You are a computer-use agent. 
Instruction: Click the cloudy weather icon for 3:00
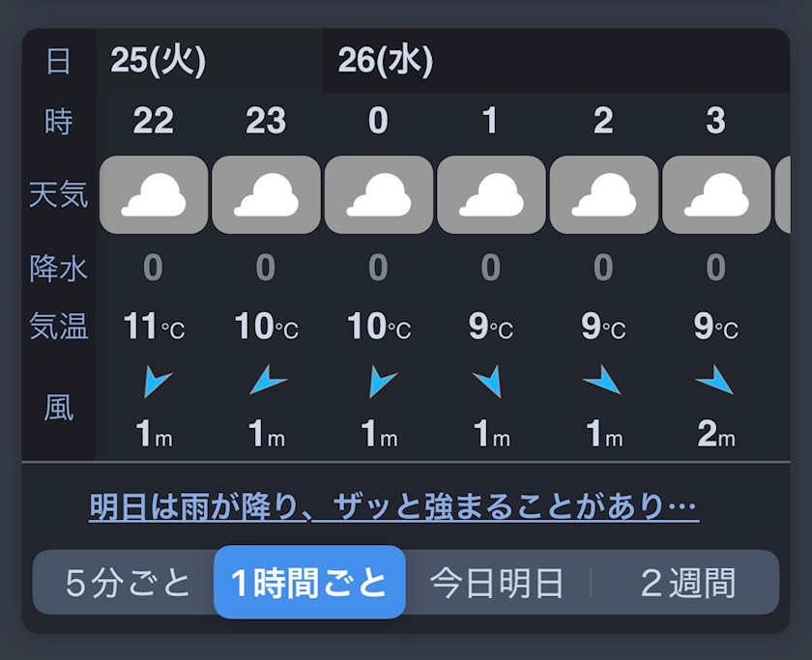[716, 195]
